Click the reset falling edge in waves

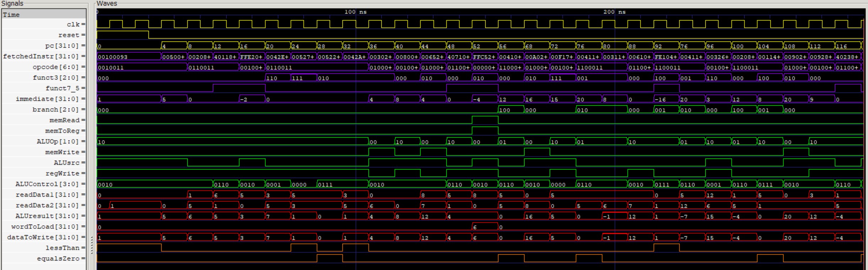tap(149, 35)
